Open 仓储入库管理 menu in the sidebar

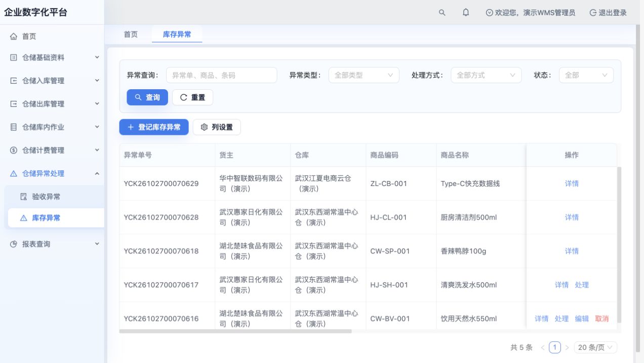click(52, 81)
